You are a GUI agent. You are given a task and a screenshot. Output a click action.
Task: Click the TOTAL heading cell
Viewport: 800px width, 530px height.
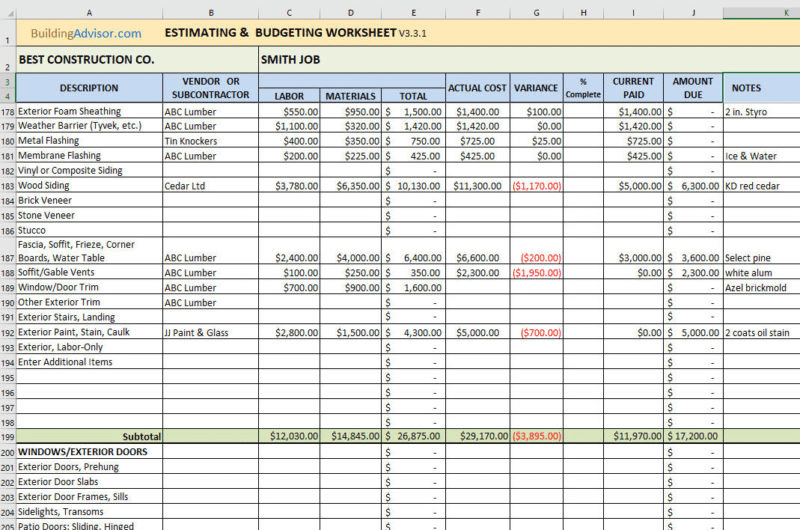pyautogui.click(x=413, y=95)
